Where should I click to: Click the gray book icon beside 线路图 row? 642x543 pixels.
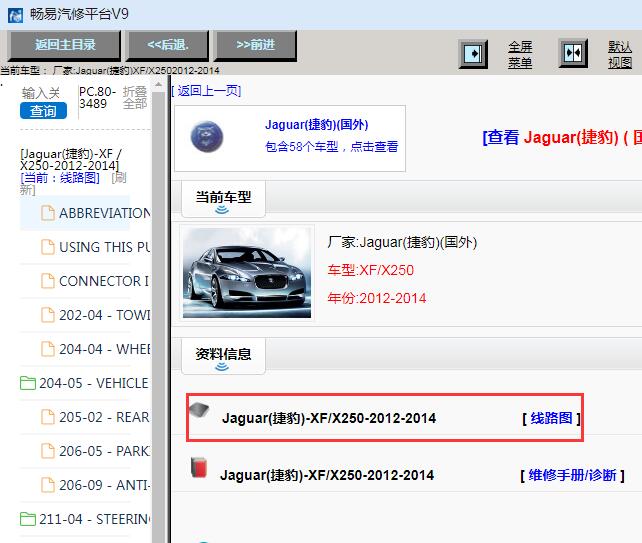(x=199, y=410)
